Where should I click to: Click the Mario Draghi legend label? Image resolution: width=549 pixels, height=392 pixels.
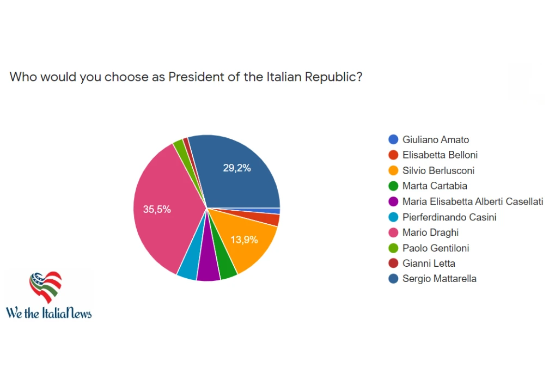pyautogui.click(x=430, y=232)
